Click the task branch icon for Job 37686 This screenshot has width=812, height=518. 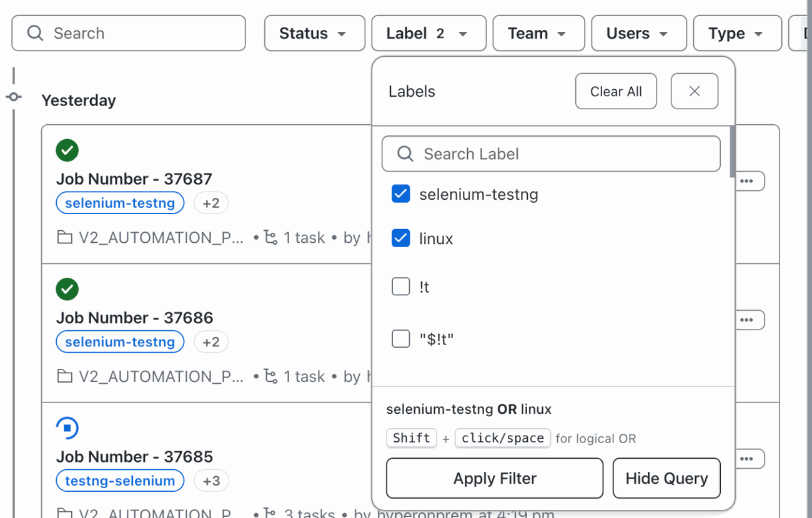(x=270, y=376)
